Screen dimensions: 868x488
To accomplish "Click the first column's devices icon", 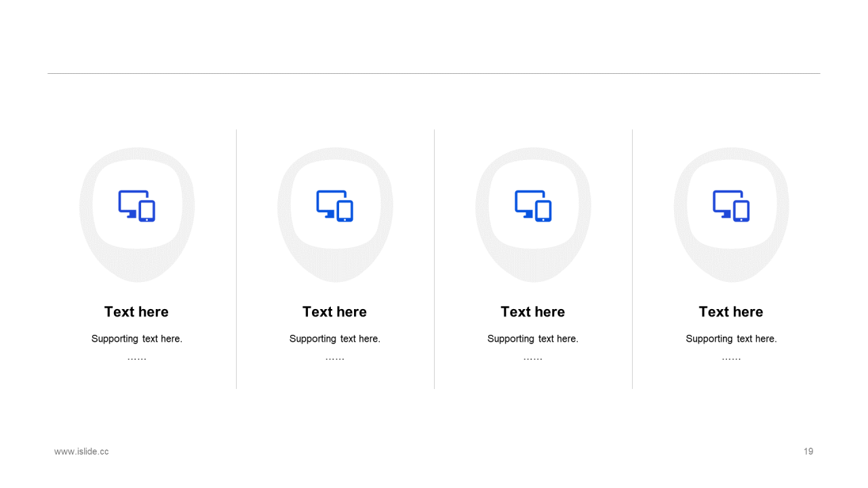I will pyautogui.click(x=137, y=206).
